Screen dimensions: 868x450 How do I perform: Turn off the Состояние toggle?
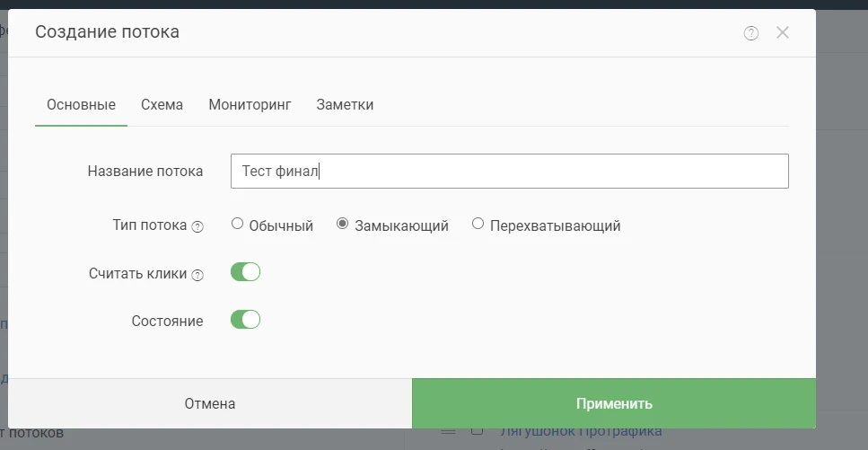pyautogui.click(x=245, y=320)
